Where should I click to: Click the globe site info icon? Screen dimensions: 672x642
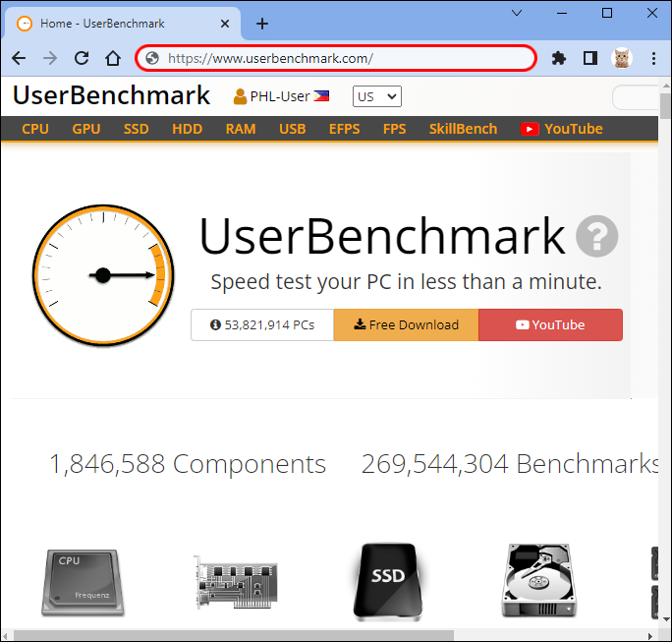tap(152, 58)
